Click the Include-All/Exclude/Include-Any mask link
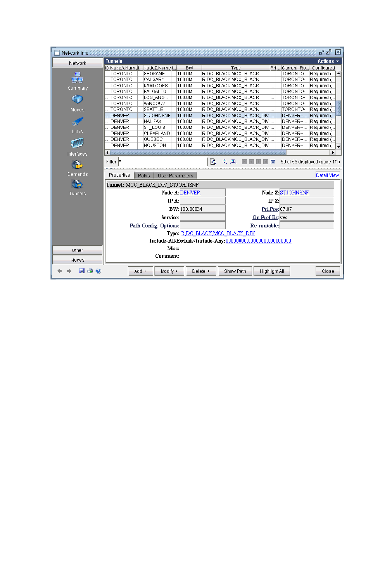 pos(258,241)
